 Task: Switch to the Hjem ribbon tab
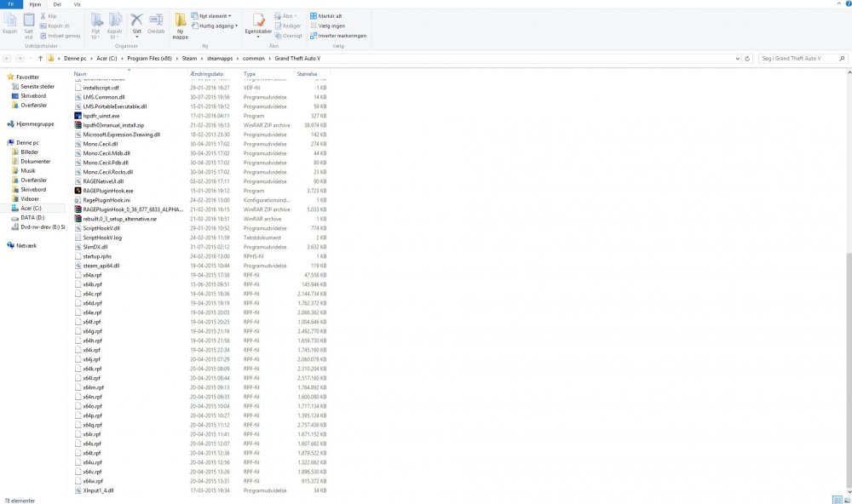[35, 4]
